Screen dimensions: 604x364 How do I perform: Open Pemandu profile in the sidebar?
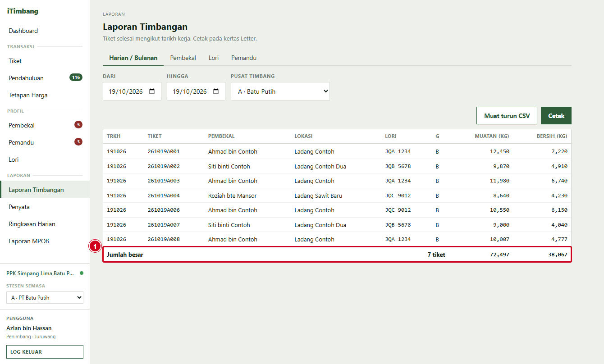click(45, 143)
